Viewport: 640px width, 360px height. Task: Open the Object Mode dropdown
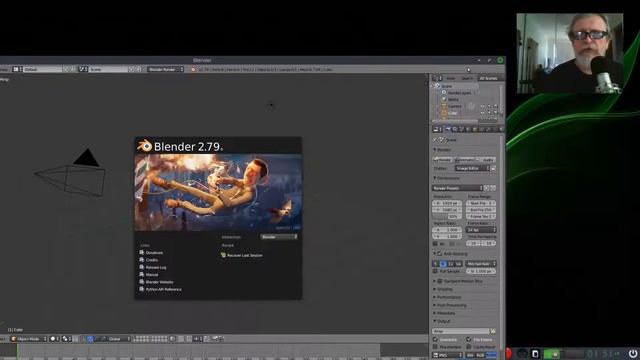(29, 339)
